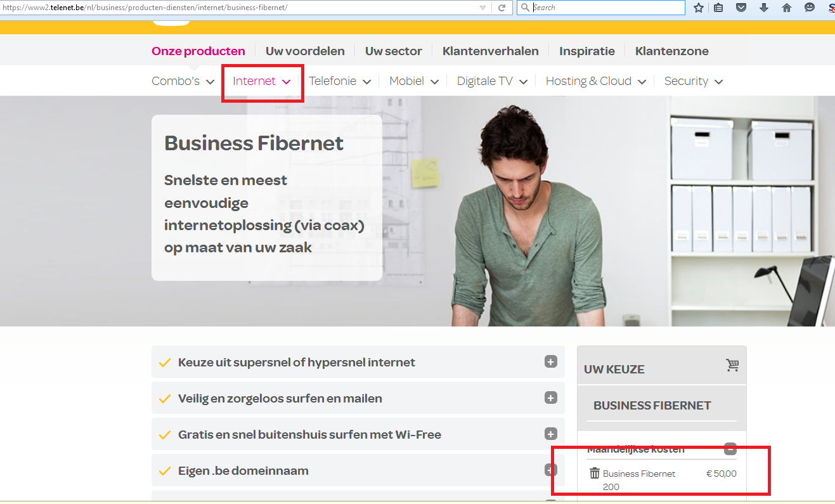Expand 'Veilig en zorgeloos surfen en mailen'

coord(550,398)
